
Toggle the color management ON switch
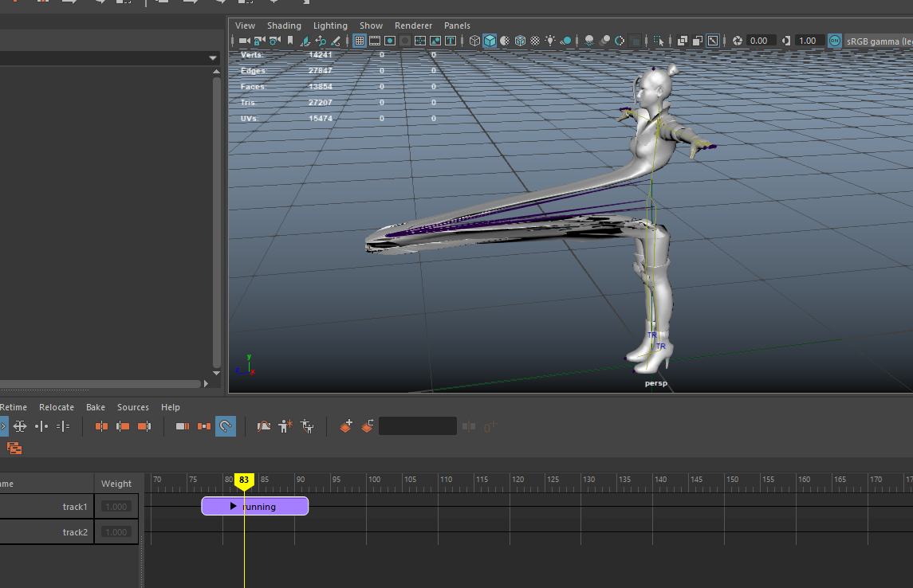(x=836, y=41)
